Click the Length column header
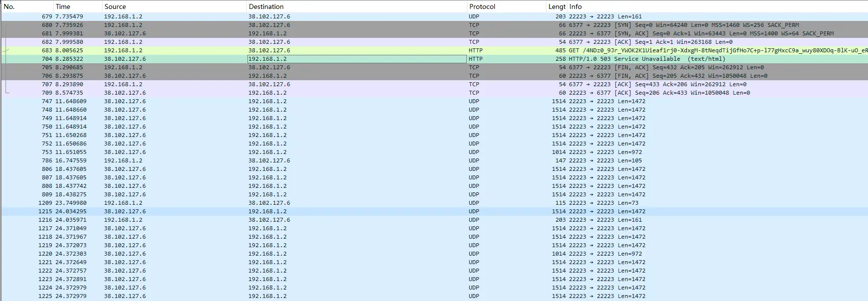The height and width of the screenshot is (301, 868). pyautogui.click(x=556, y=6)
